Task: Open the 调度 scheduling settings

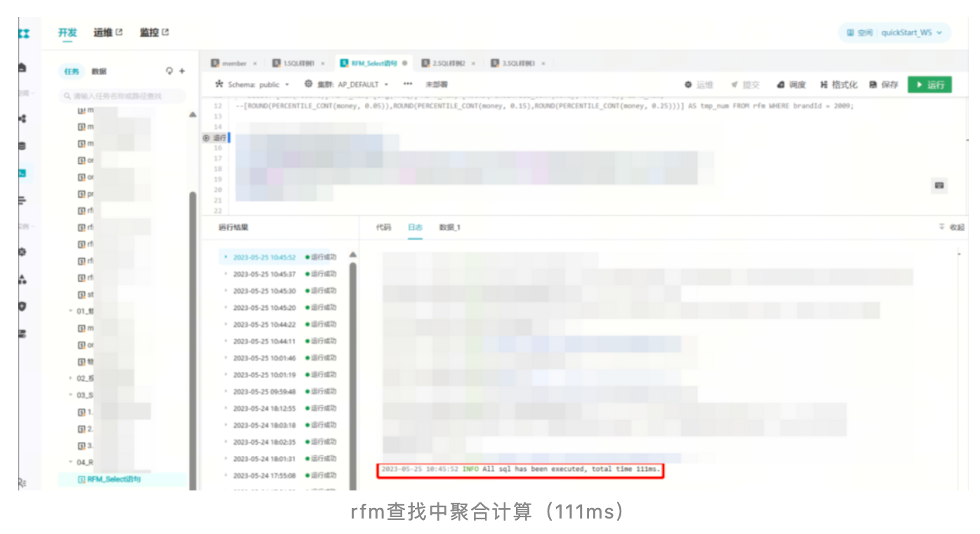Action: (791, 84)
